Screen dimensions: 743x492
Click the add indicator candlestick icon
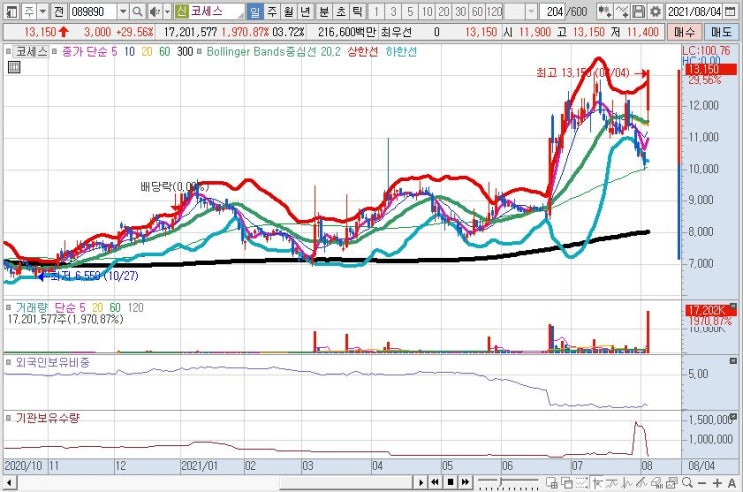604,11
